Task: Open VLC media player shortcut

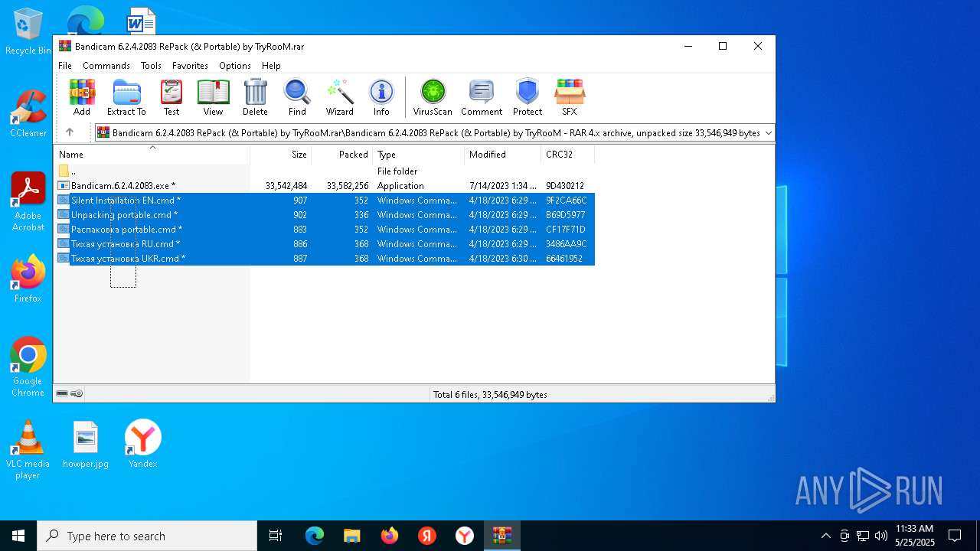Action: click(x=28, y=449)
